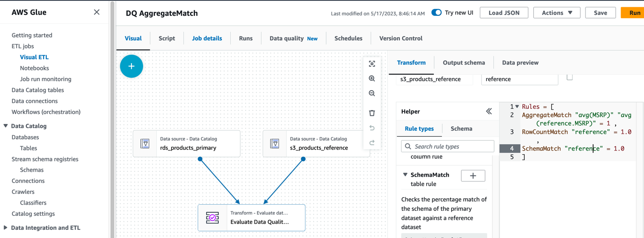This screenshot has width=644, height=238.
Task: Click the search magnifier in rule types
Action: tap(408, 146)
